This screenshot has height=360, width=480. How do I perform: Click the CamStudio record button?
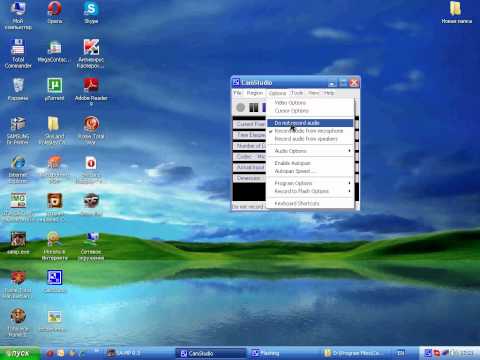(240, 107)
